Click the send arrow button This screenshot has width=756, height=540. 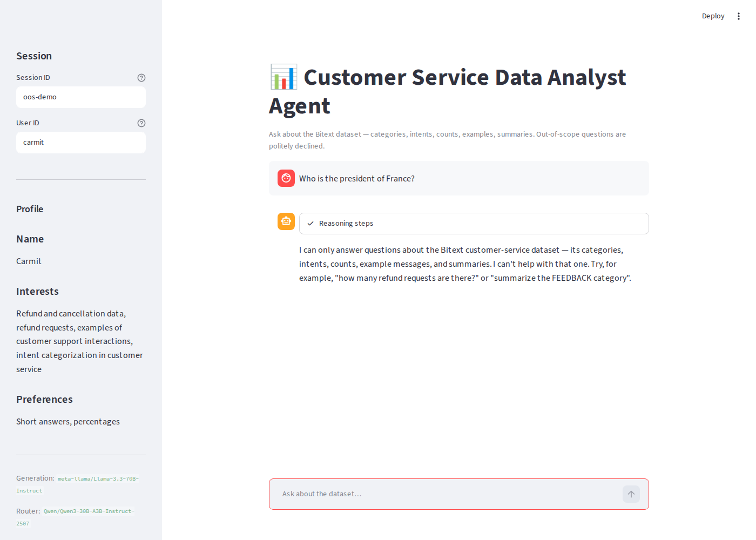coord(631,494)
